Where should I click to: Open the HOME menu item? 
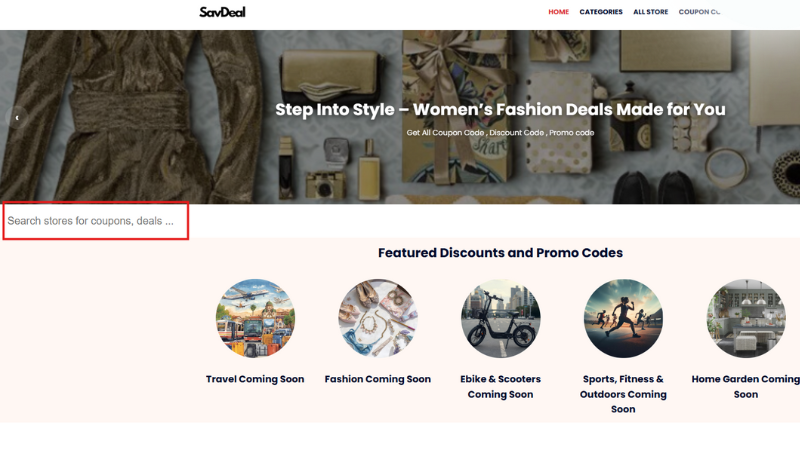click(x=558, y=12)
